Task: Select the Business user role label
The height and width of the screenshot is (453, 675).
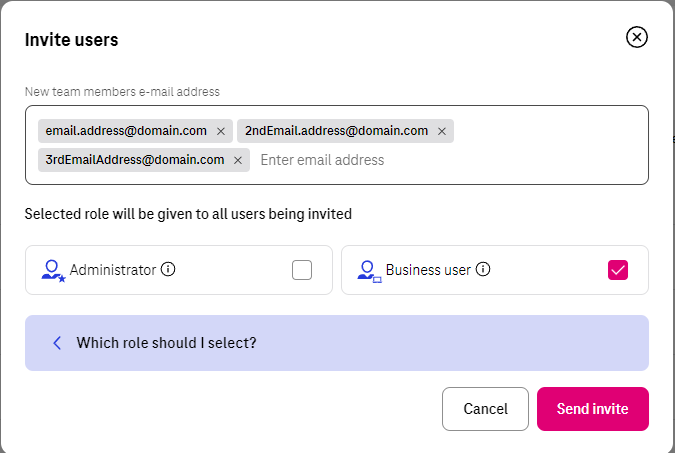Action: [x=428, y=270]
